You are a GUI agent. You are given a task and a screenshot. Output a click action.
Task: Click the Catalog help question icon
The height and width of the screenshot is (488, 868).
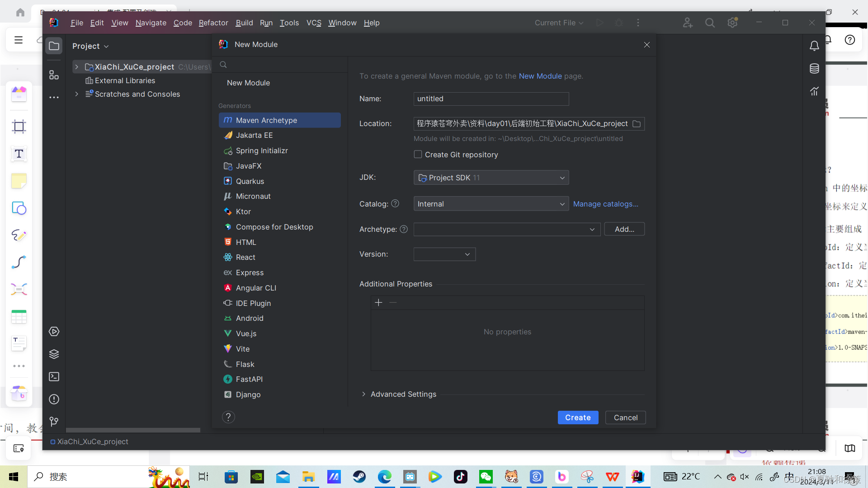(x=395, y=204)
